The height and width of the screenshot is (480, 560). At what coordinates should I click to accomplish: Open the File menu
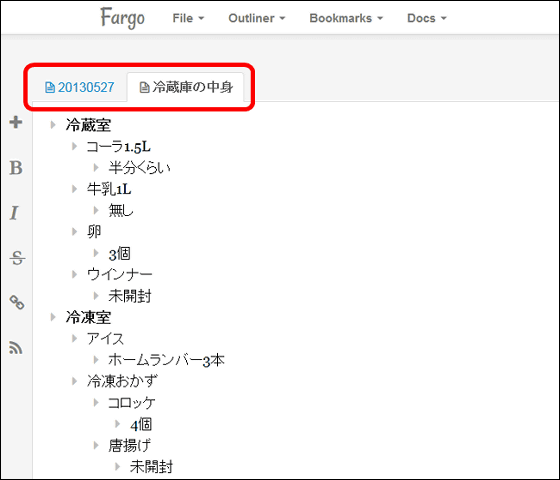pos(188,18)
